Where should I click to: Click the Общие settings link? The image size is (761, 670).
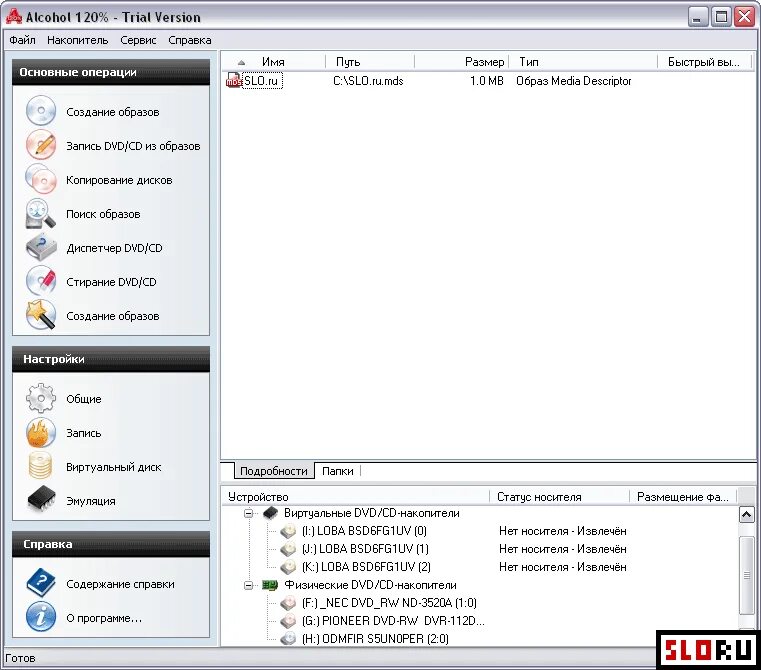pos(83,399)
